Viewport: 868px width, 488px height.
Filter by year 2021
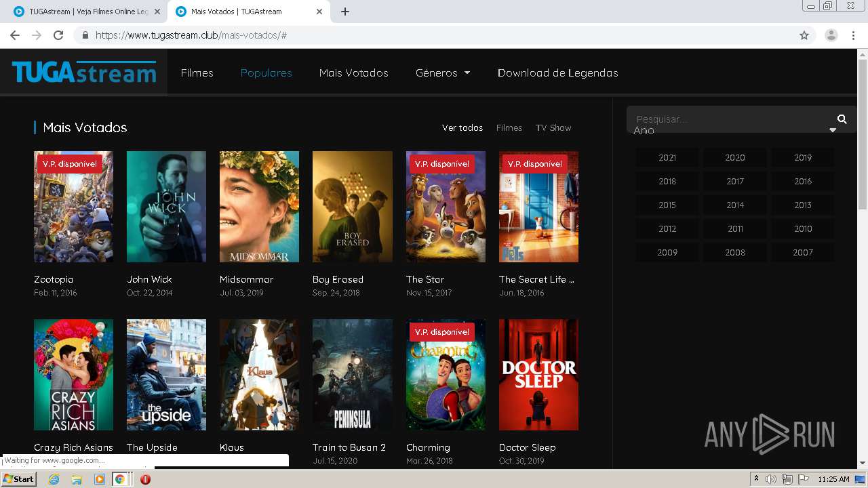667,157
